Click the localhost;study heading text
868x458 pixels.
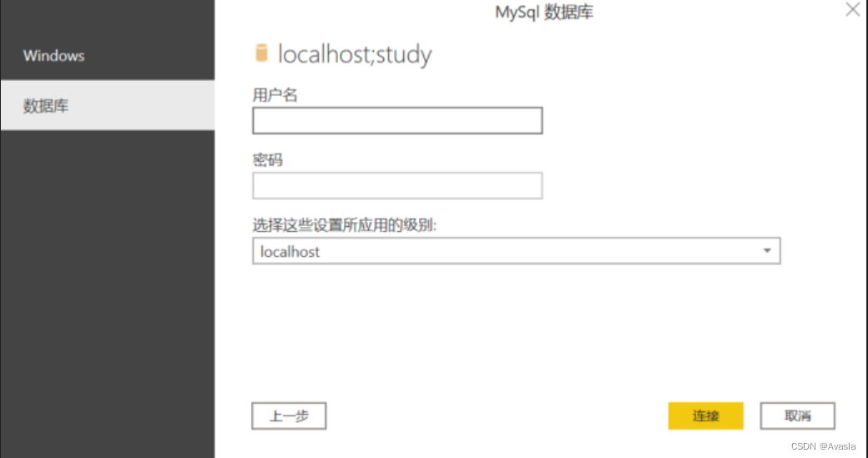[355, 54]
